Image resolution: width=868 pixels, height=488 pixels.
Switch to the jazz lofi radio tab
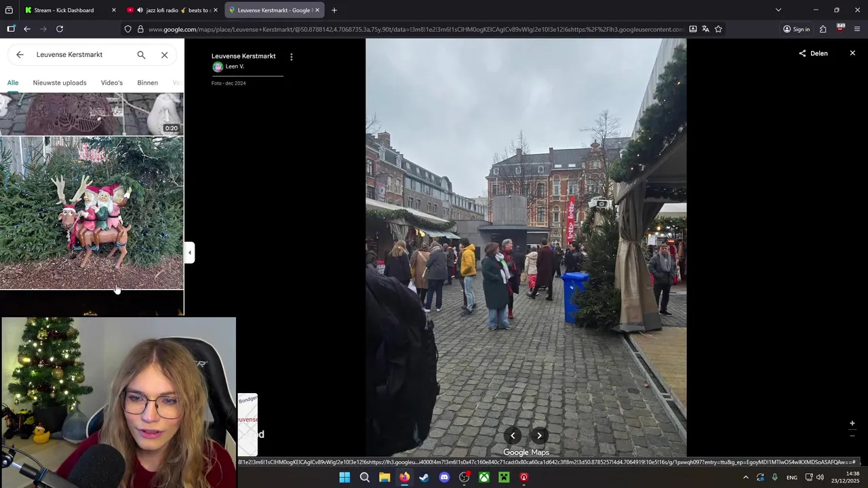click(x=172, y=10)
